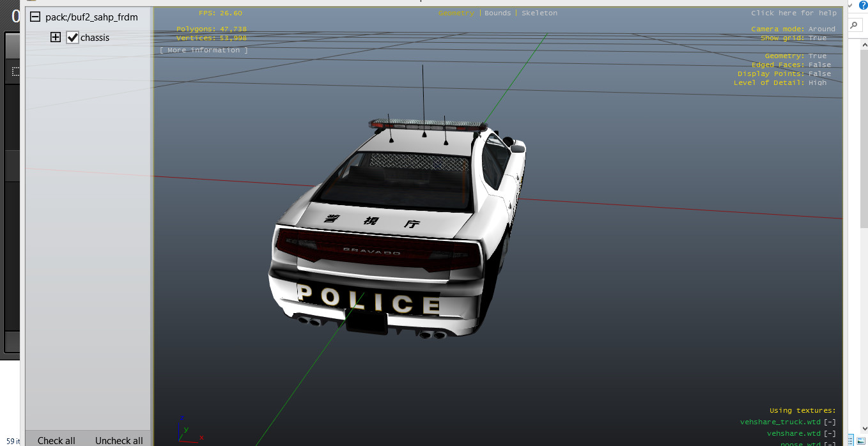The width and height of the screenshot is (868, 446).
Task: Select the Geometry view tab
Action: (x=456, y=13)
